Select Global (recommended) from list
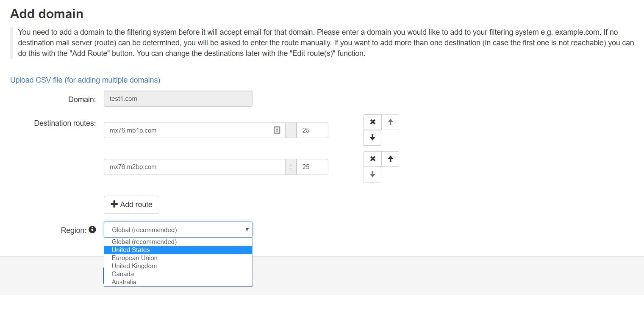This screenshot has height=335, width=644. click(x=144, y=242)
